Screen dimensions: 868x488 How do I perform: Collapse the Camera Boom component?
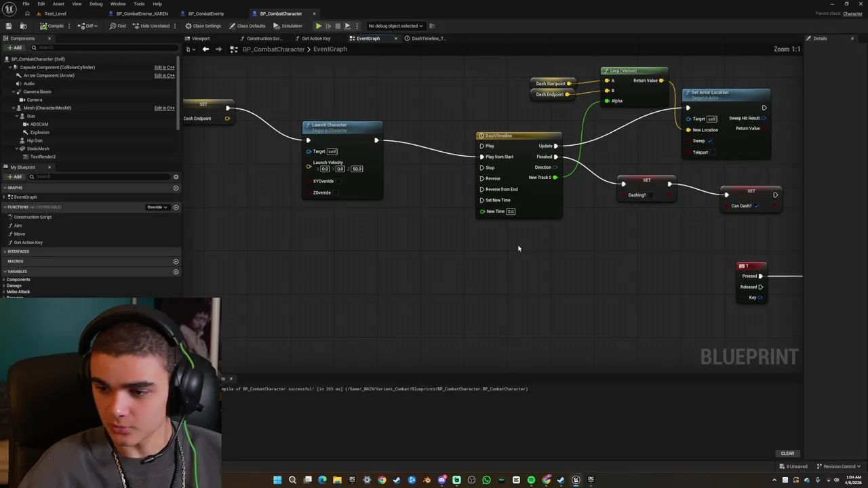14,91
